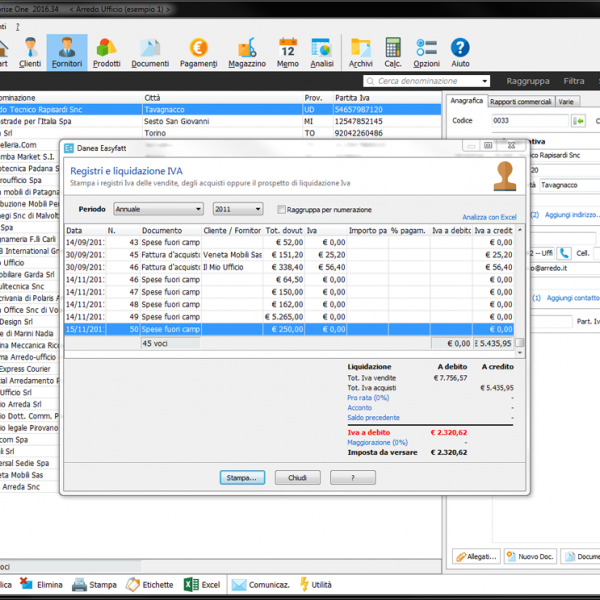
Task: Click the Allegati attachments button
Action: (476, 556)
